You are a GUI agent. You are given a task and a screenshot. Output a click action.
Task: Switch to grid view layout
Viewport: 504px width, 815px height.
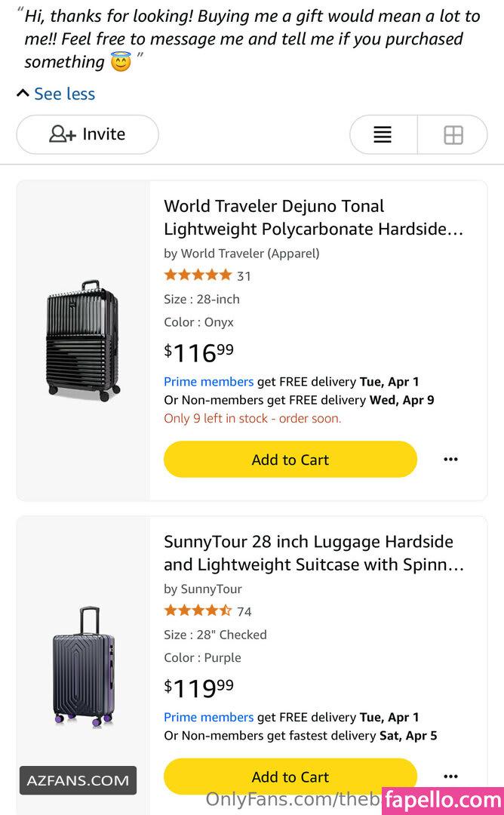click(x=453, y=135)
